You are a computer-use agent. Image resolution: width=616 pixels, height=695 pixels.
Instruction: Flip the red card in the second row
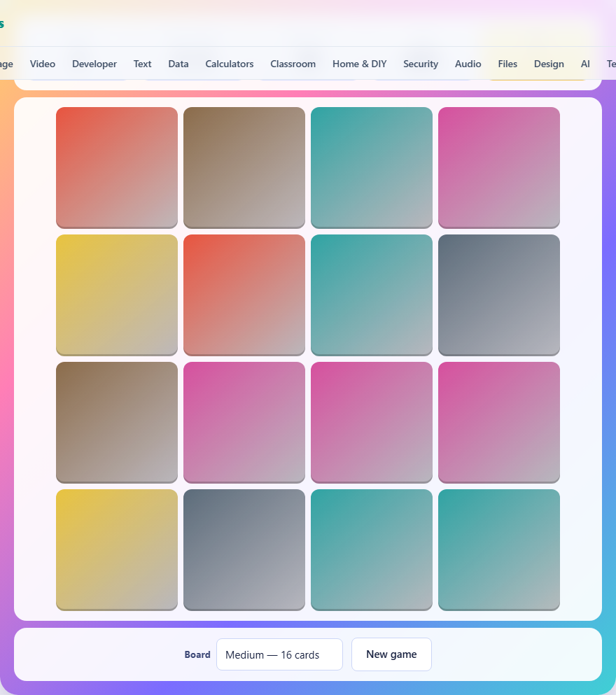pos(244,295)
